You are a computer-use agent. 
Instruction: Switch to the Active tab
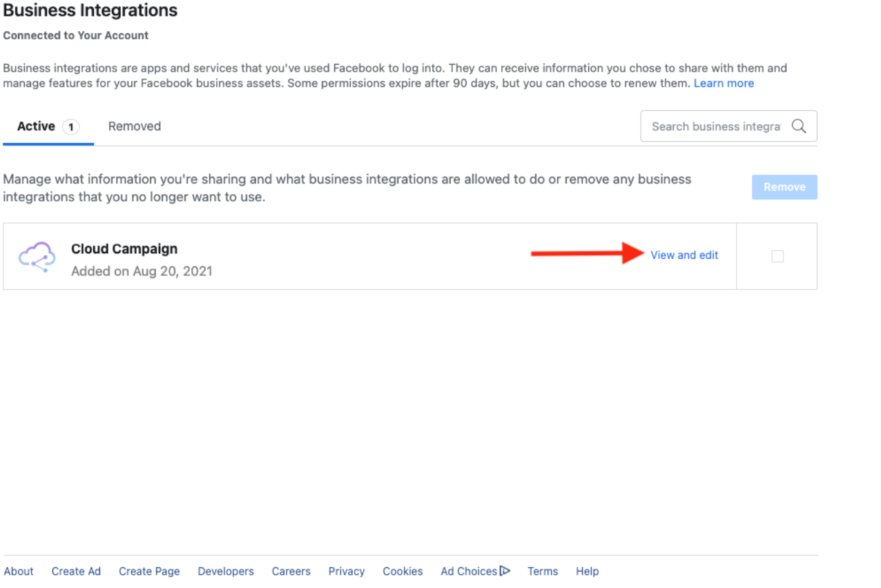tap(48, 126)
